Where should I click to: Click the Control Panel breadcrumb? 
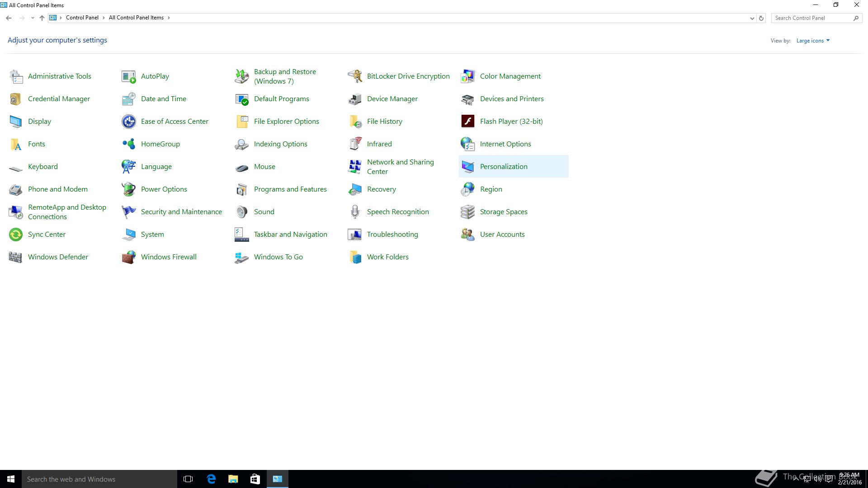(x=82, y=18)
